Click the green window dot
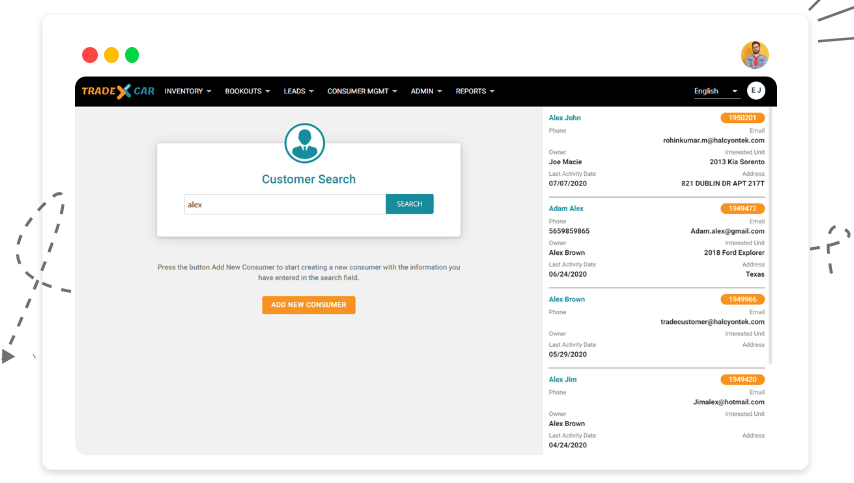854x483 pixels. pos(132,56)
